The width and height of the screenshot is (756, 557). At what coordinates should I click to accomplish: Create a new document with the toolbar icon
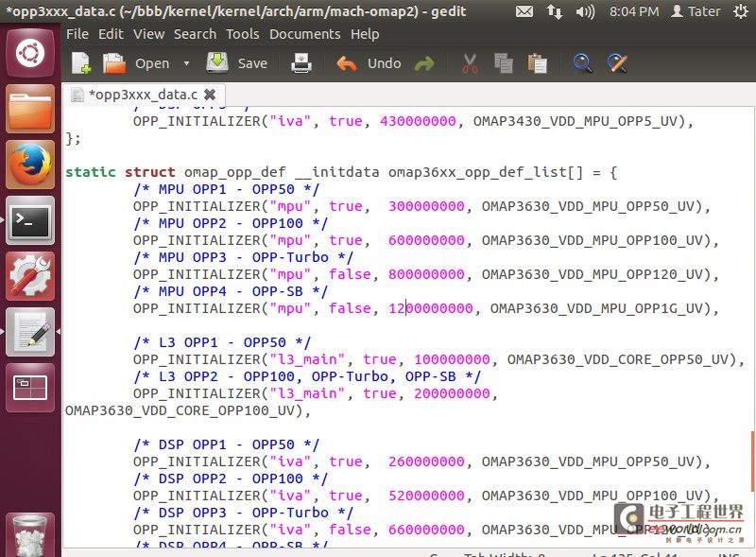pyautogui.click(x=81, y=63)
